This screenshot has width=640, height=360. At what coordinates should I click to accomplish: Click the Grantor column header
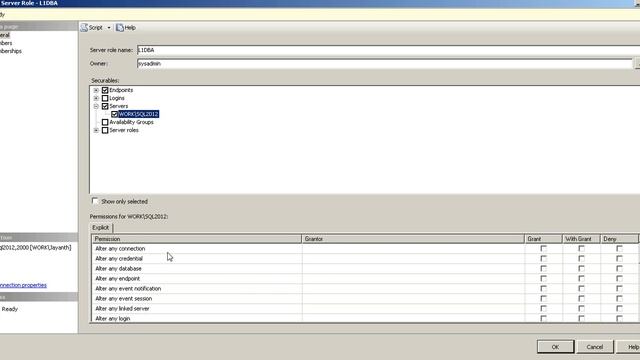pyautogui.click(x=413, y=239)
